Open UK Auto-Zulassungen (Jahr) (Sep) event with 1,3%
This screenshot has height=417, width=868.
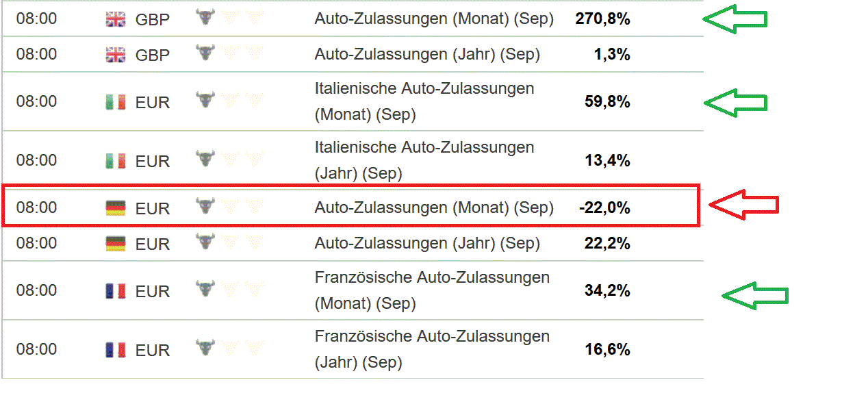[x=427, y=54]
